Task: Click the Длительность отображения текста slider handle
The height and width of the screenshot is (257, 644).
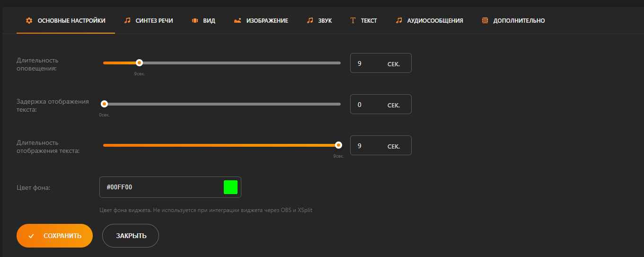Action: click(x=338, y=145)
